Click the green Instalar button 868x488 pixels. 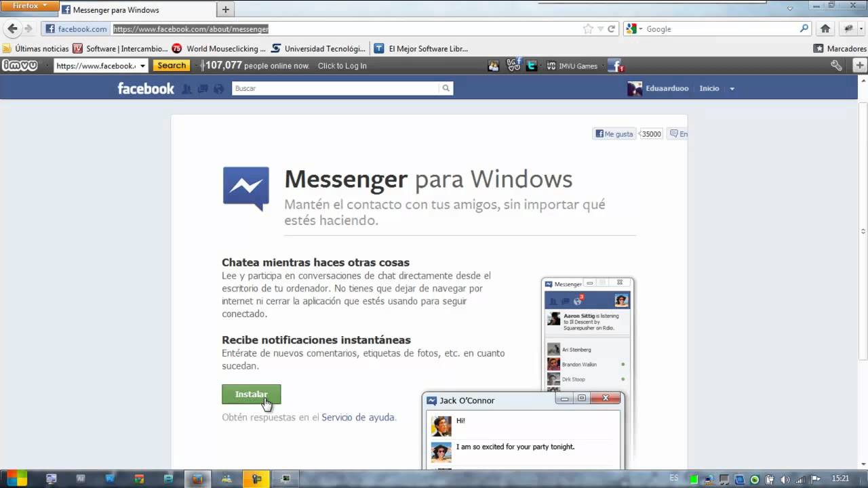coord(251,394)
